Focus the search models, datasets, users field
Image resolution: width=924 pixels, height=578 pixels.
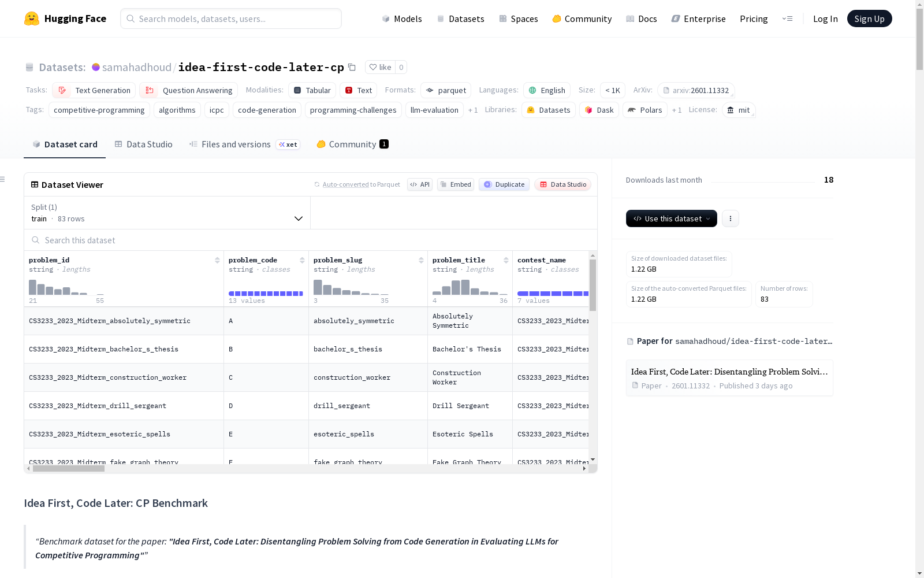point(231,18)
